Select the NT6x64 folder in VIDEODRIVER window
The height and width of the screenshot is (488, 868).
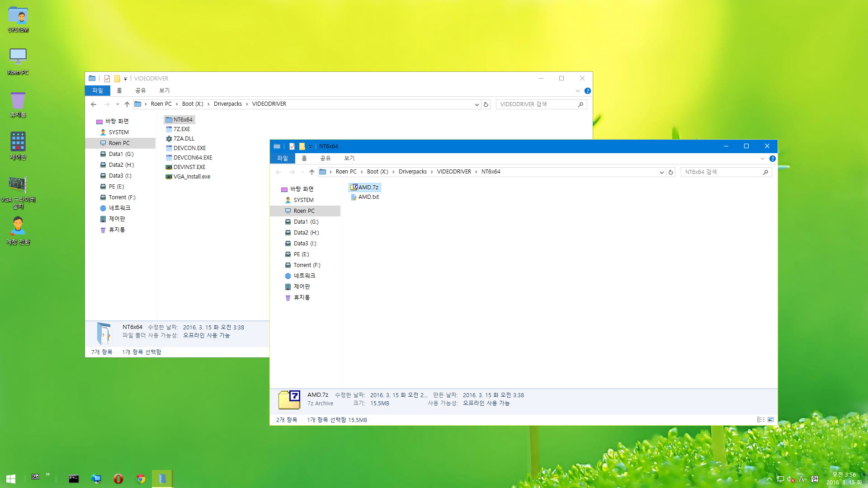179,120
